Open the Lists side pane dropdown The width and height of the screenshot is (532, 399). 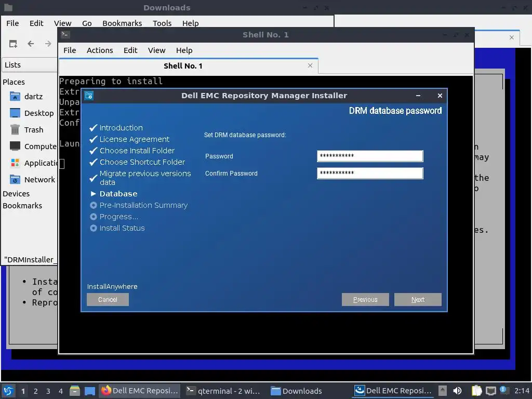point(30,65)
